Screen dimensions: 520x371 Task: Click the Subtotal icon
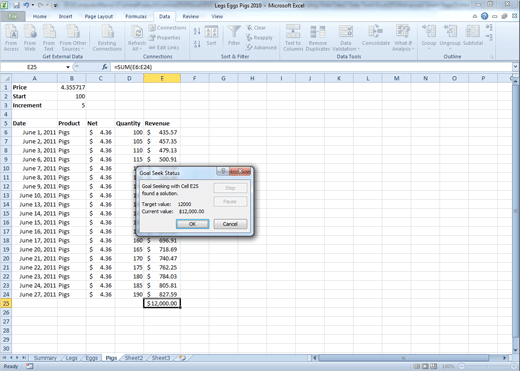[x=473, y=35]
